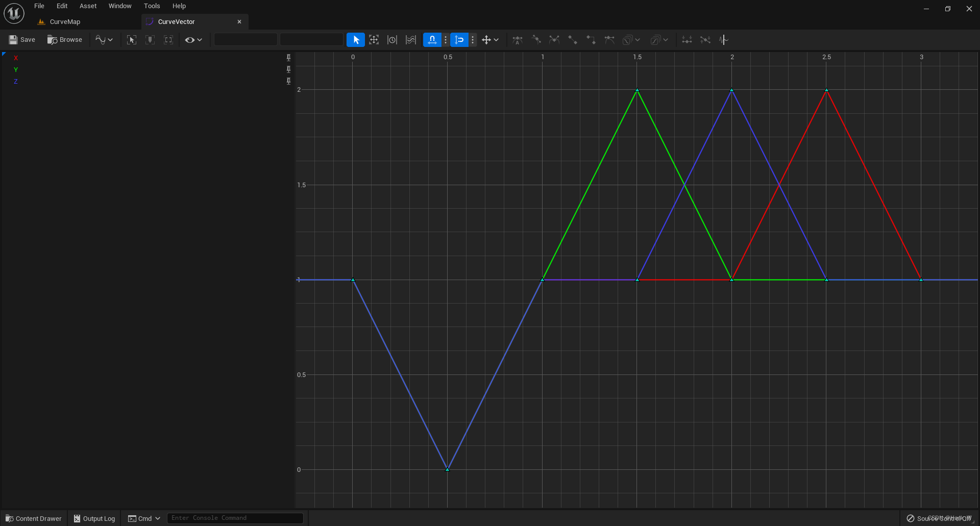Open the Cmd console type dropdown
The width and height of the screenshot is (980, 526).
156,518
